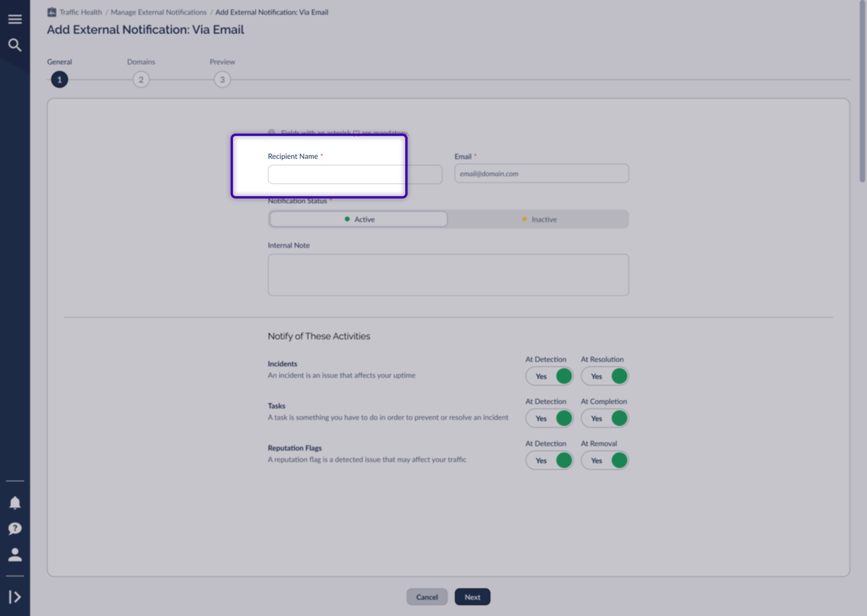
Task: Toggle Reputation Flags At Removal switch
Action: [x=605, y=460]
